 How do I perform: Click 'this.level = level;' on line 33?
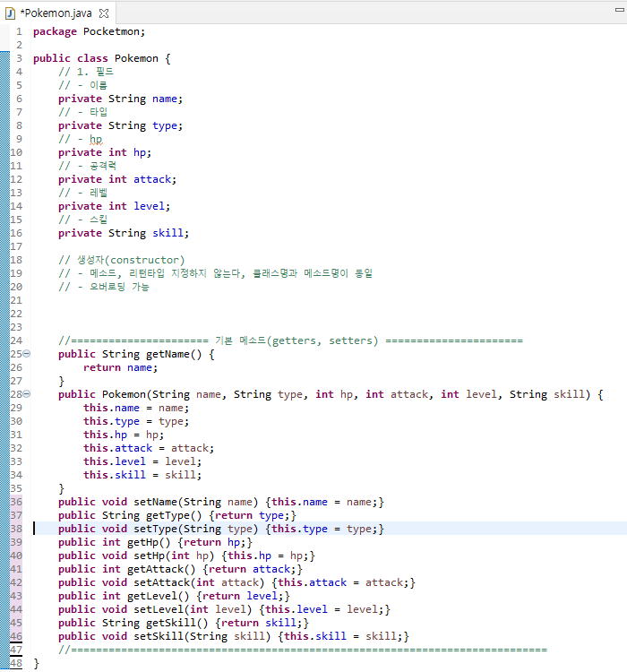(142, 461)
